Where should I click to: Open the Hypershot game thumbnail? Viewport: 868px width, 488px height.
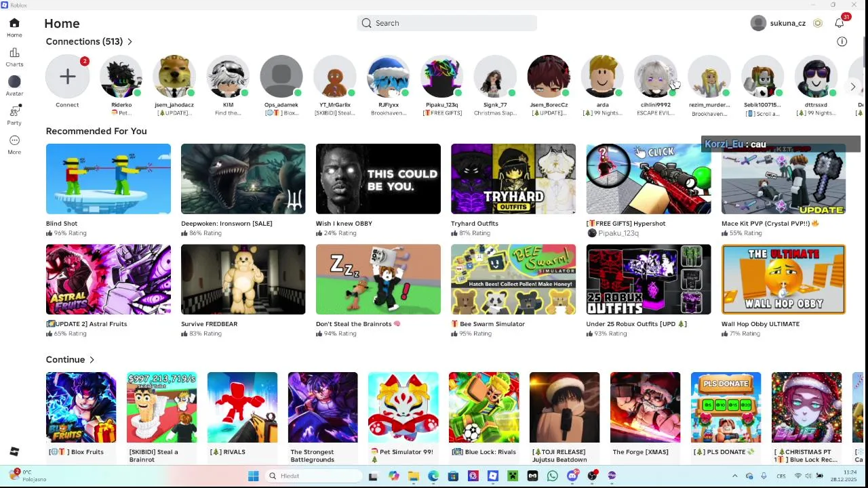648,179
